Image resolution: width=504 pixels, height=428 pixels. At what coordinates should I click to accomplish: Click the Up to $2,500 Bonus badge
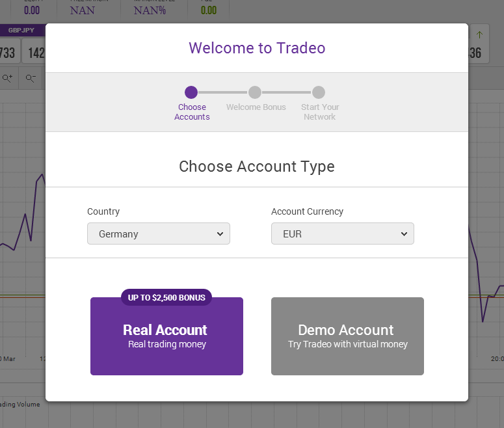(x=166, y=298)
